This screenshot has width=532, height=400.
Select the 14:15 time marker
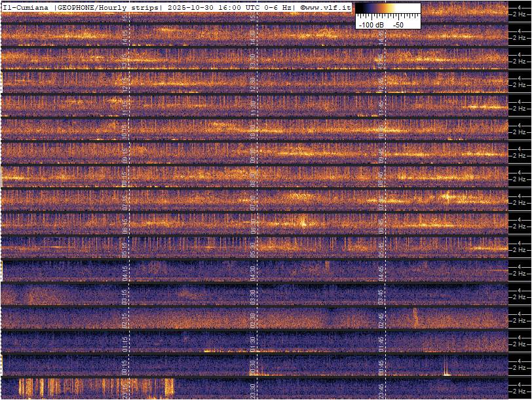coord(126,37)
